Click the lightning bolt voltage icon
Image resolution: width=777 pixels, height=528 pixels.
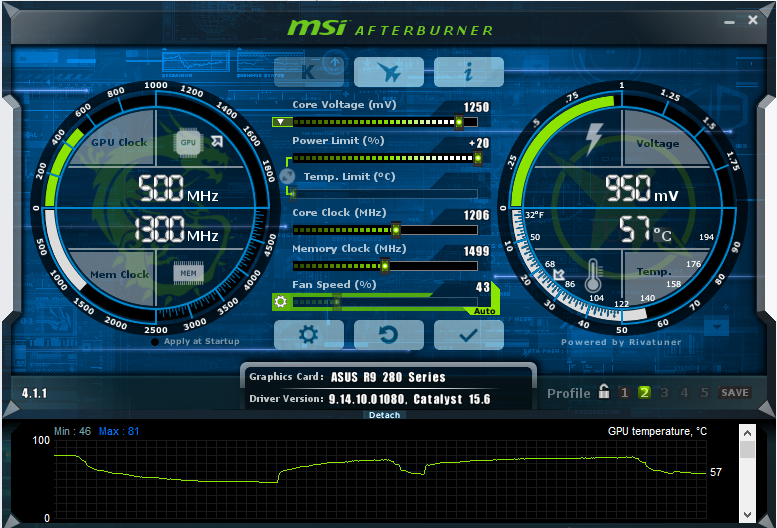(x=594, y=138)
